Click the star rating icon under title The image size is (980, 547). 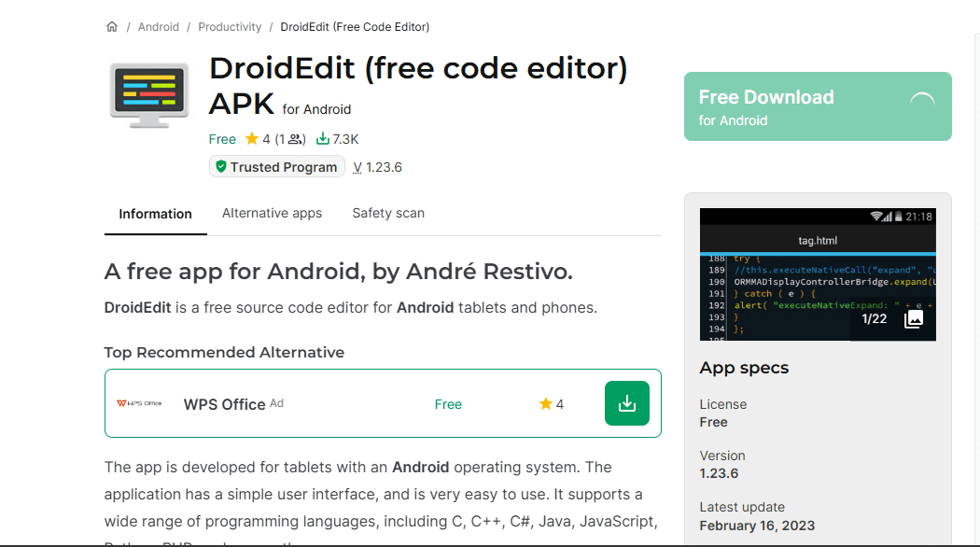pyautogui.click(x=252, y=139)
